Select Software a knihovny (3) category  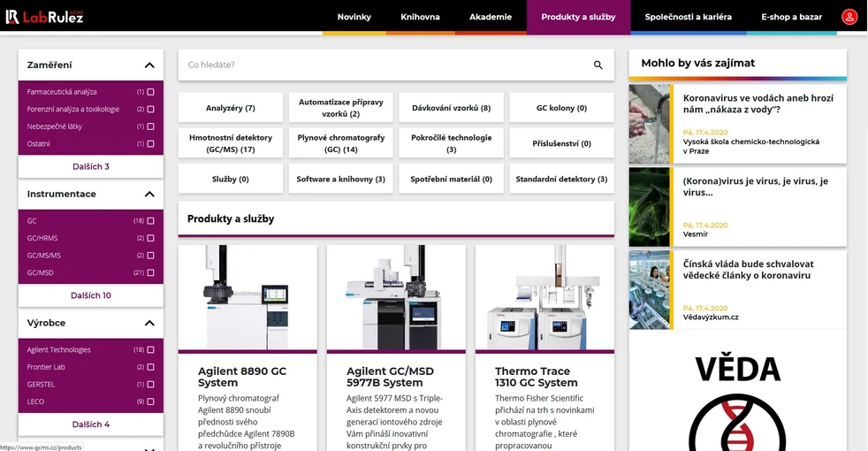coord(341,179)
